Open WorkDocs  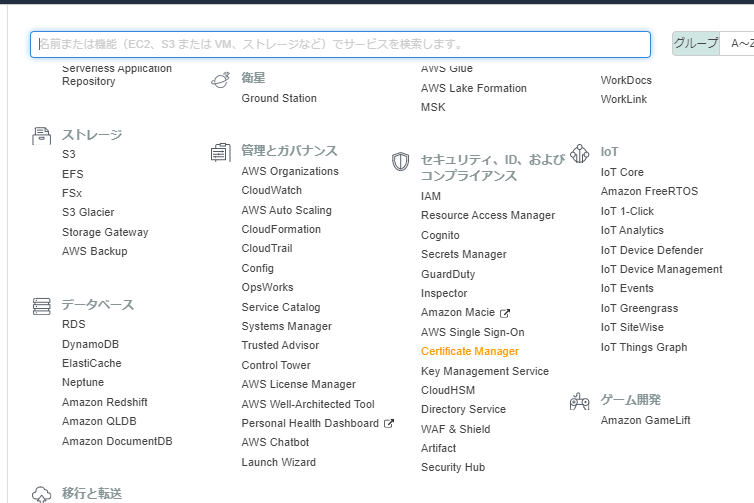coord(626,81)
